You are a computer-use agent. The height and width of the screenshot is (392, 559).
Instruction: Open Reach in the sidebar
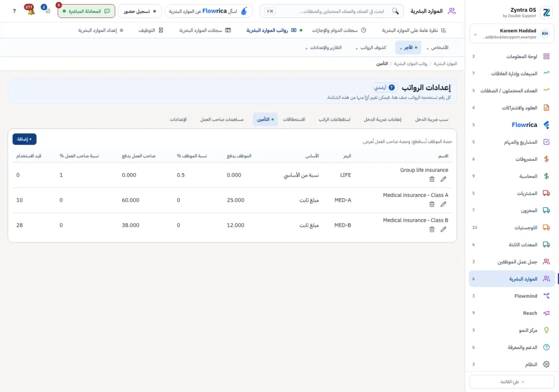(x=512, y=313)
